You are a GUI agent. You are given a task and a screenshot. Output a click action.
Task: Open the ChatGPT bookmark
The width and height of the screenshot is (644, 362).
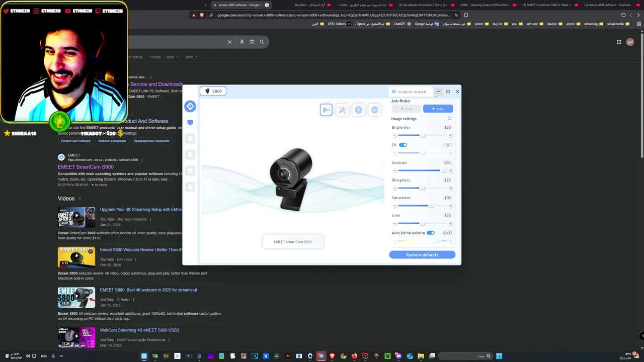403,24
